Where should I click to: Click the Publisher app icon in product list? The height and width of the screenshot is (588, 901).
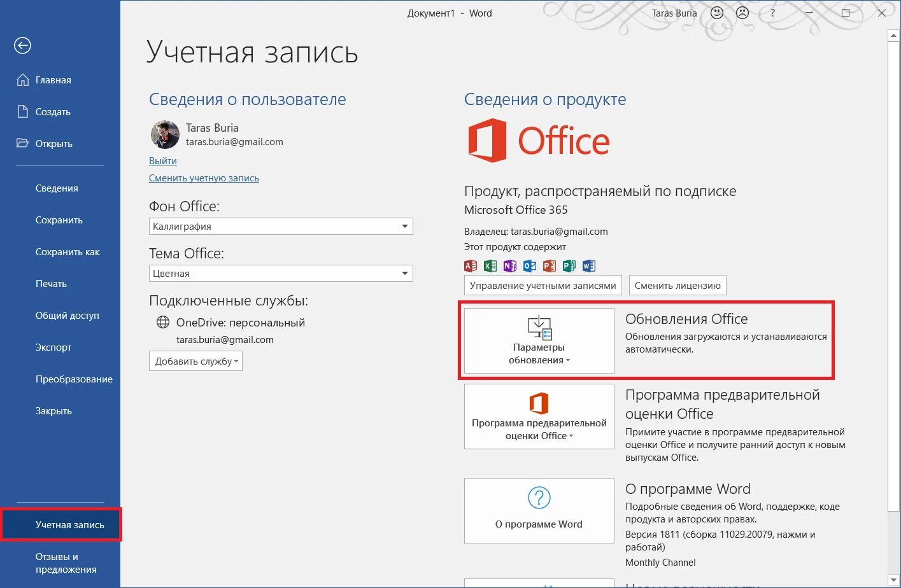point(569,266)
